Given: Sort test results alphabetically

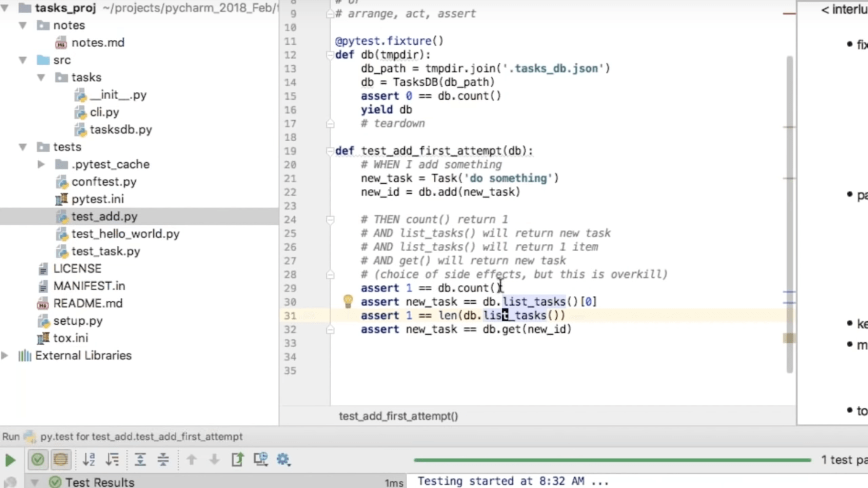Looking at the screenshot, I should (x=89, y=460).
